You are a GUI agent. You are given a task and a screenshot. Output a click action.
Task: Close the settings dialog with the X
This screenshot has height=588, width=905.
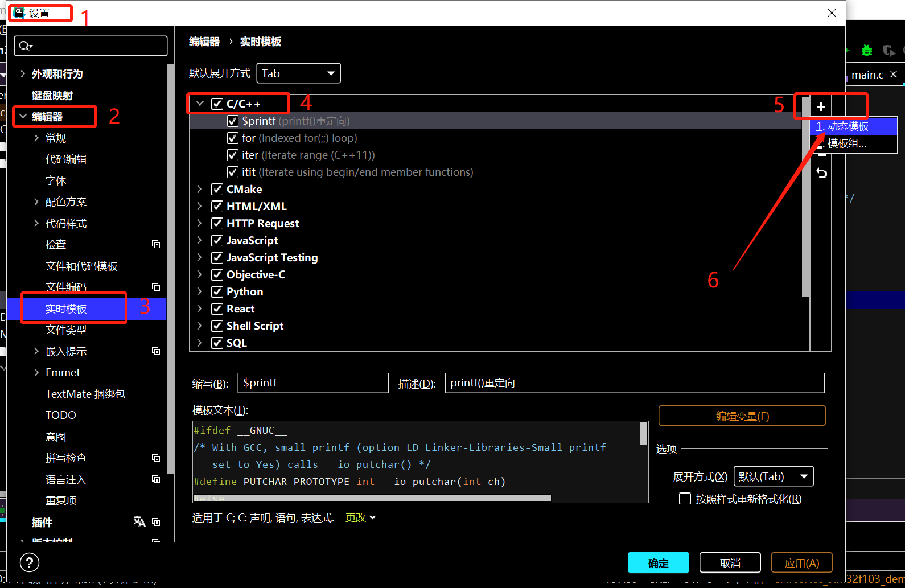click(832, 13)
